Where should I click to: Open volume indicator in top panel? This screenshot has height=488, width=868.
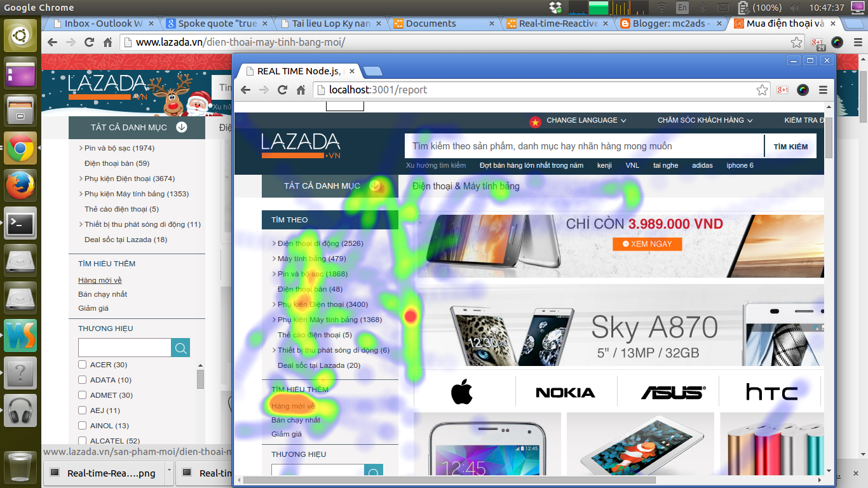tap(794, 8)
